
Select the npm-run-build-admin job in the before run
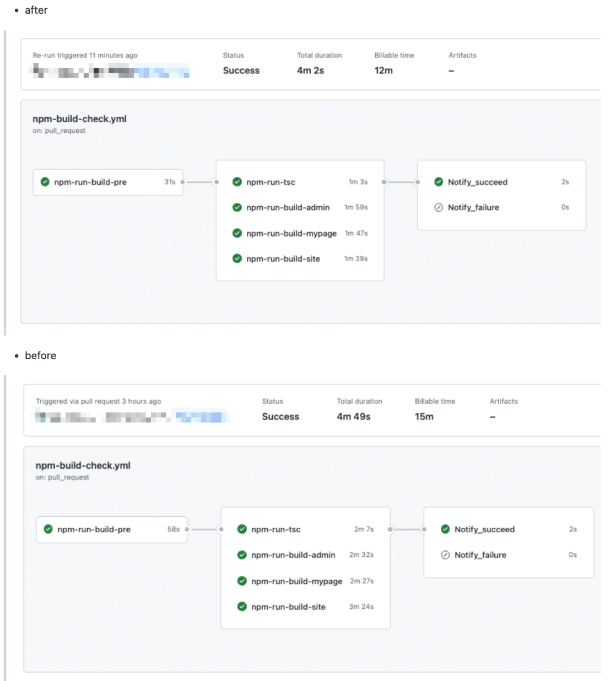294,555
